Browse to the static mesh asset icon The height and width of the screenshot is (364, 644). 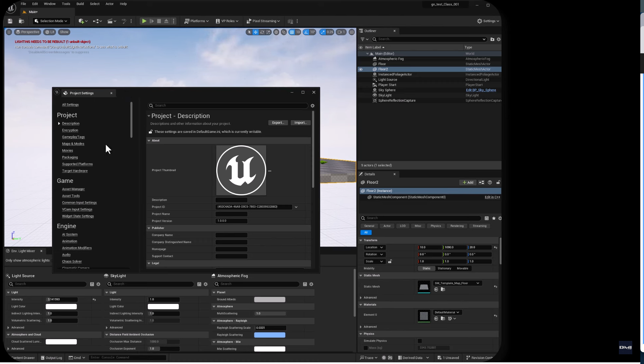[443, 290]
